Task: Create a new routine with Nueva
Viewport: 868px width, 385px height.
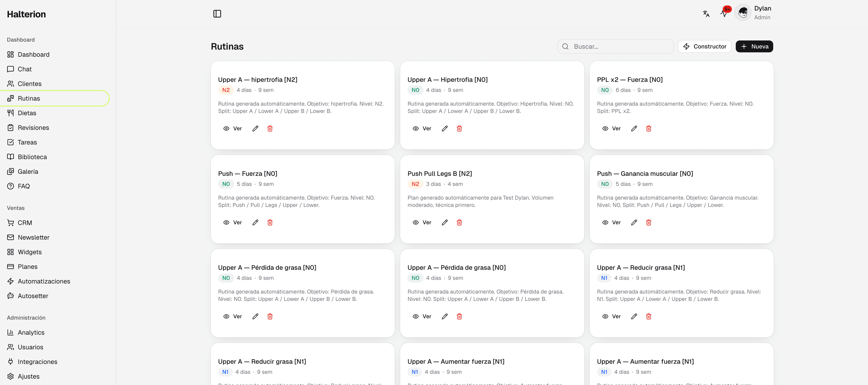Action: click(754, 46)
